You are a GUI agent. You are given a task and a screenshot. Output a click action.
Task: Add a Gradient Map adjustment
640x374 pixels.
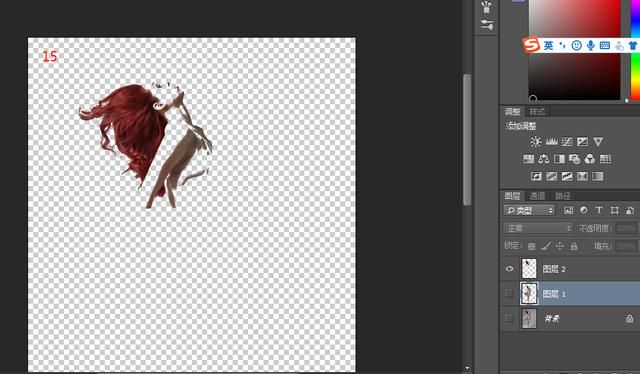(598, 176)
